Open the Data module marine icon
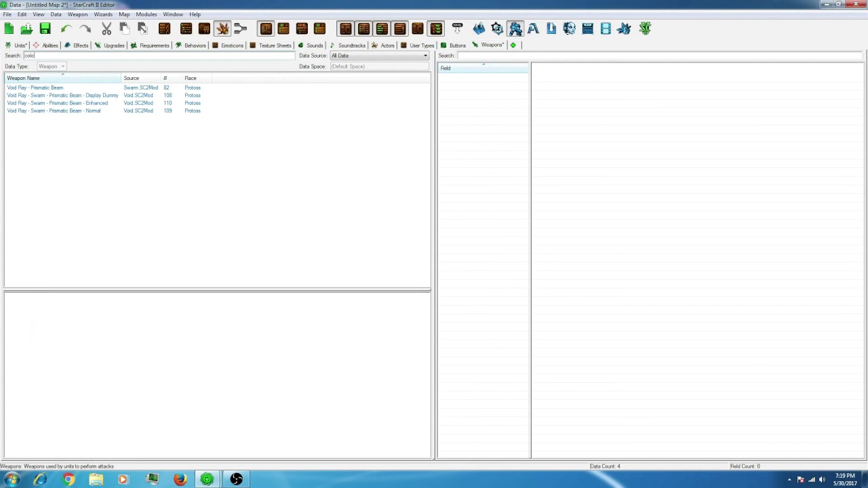868x488 pixels. 515,28
